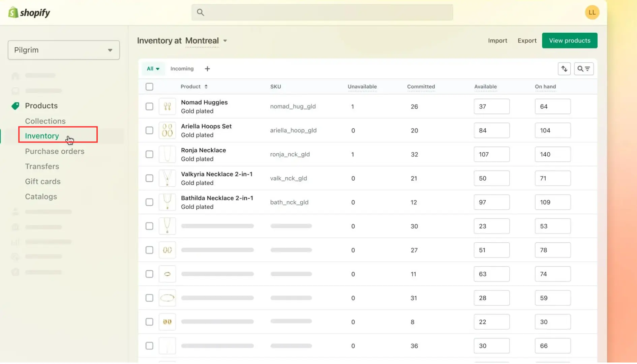The image size is (637, 364).
Task: Open Nomad Huggies product thumbnail
Action: 167,107
